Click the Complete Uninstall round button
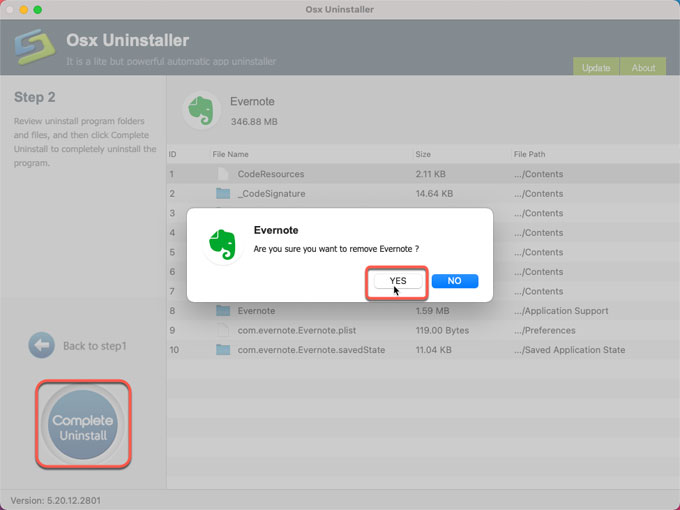The image size is (680, 510). coord(83,425)
